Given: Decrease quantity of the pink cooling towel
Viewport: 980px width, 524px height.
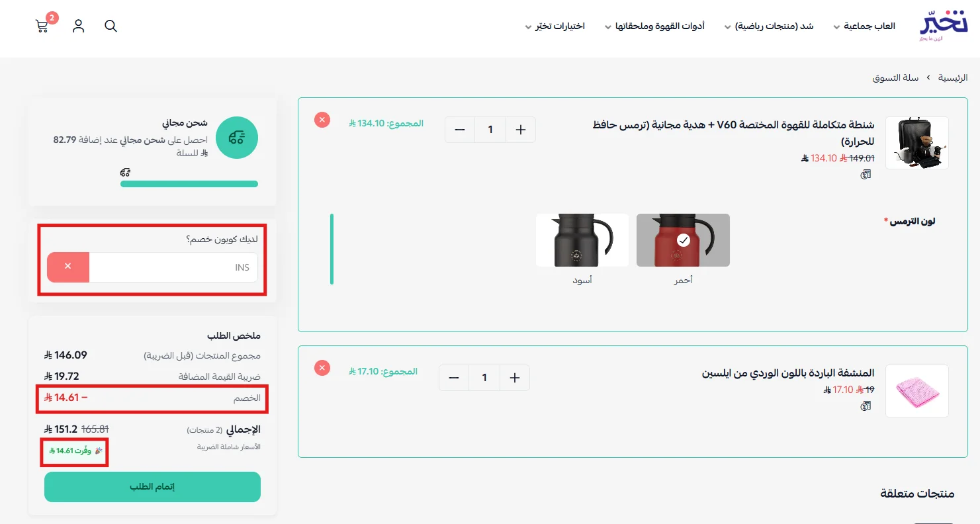Looking at the screenshot, I should click(454, 378).
